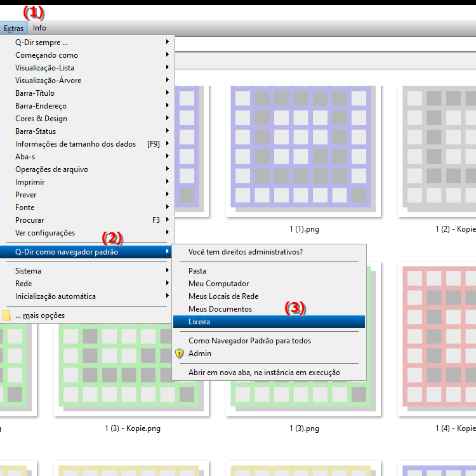This screenshot has width=476, height=476.
Task: Expand the Q-Dir sempre submenu
Action: pos(87,43)
